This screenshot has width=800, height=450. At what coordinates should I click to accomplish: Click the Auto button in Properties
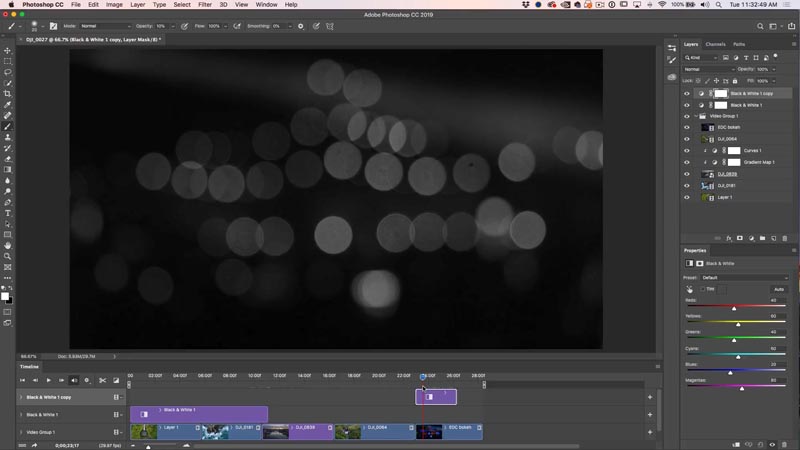pos(779,289)
